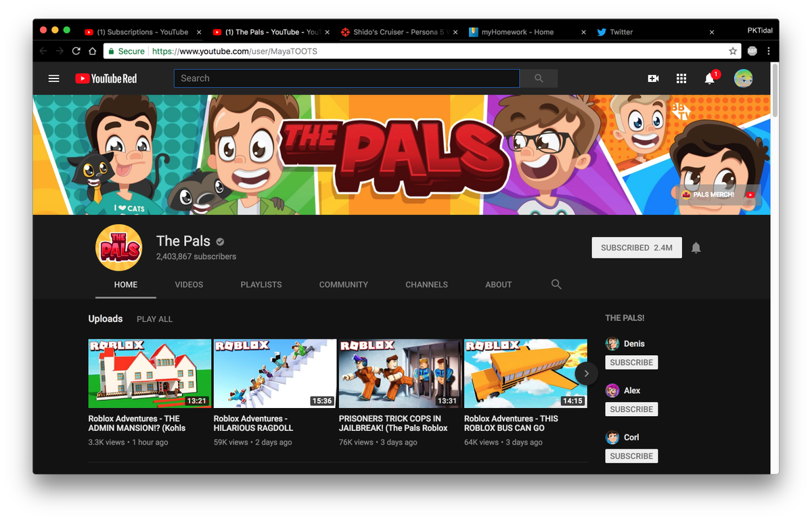Viewport: 812px width, 521px height.
Task: Open the channel ABOUT tab
Action: (x=499, y=284)
